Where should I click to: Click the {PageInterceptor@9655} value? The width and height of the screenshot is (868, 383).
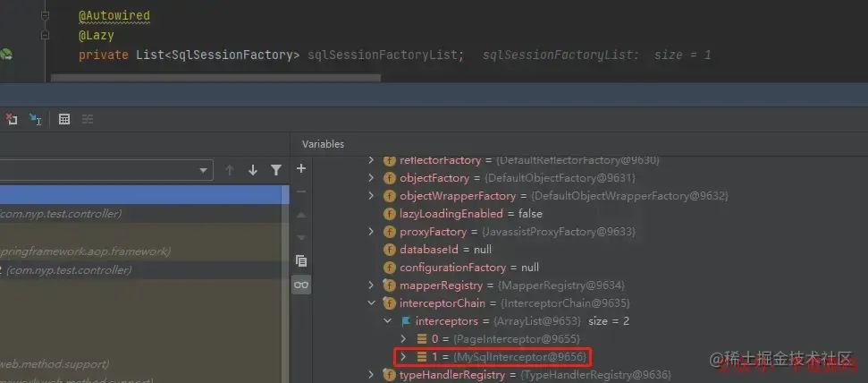(x=516, y=338)
